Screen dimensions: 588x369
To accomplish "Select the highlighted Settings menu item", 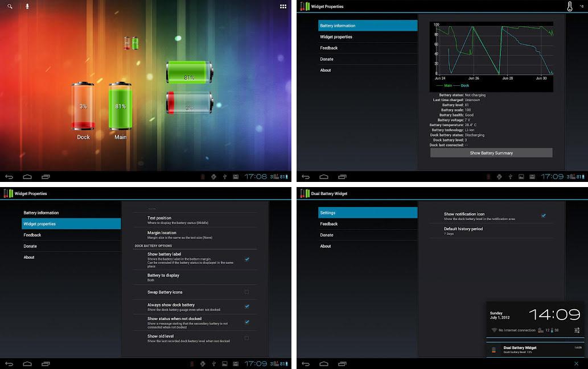I will (368, 213).
